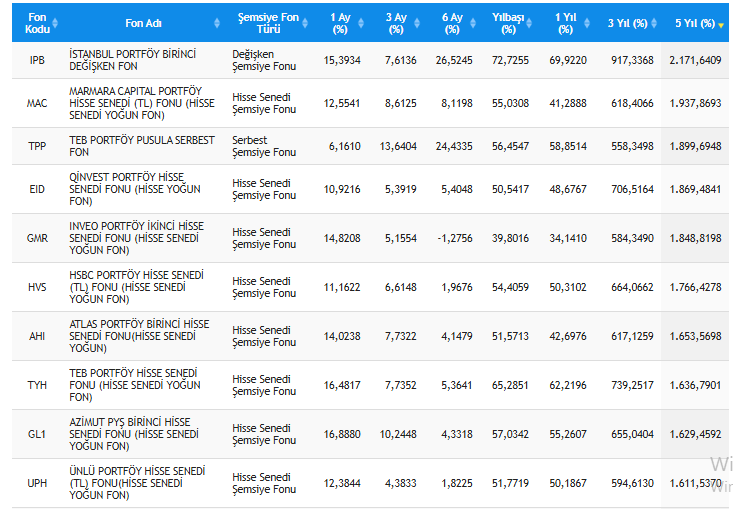Click the fund code EID
The image size is (733, 509).
pos(37,189)
